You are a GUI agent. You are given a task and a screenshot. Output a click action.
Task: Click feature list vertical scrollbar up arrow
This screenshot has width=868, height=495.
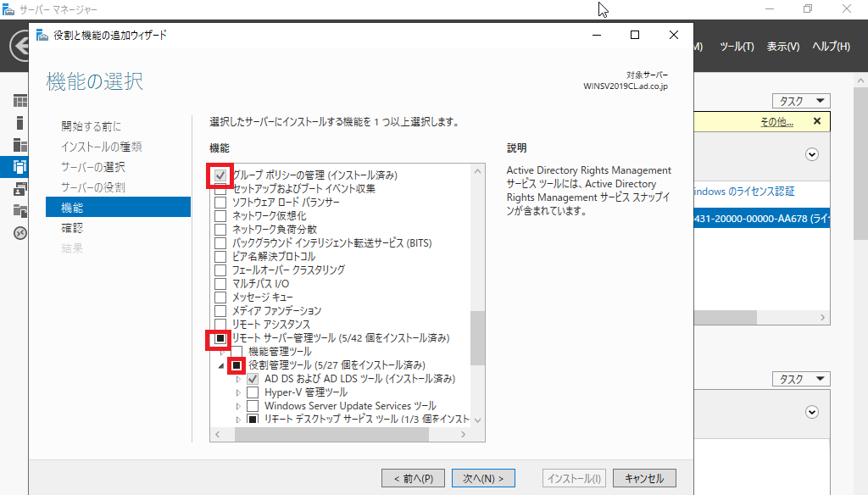coord(478,171)
